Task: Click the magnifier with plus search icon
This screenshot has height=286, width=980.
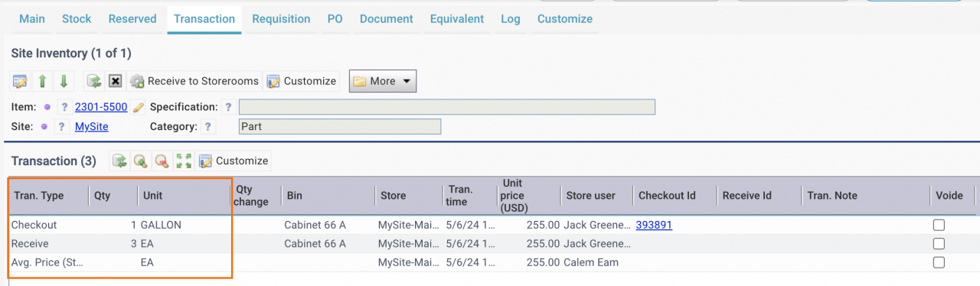Action: point(141,161)
